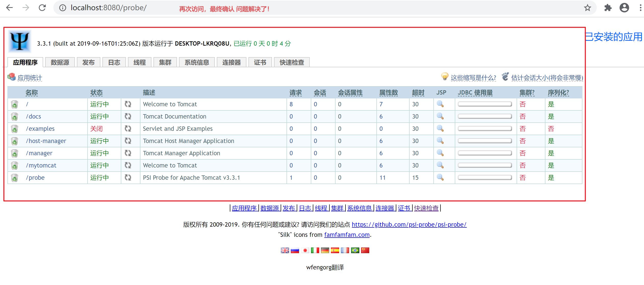Click the footer 集群 link

pyautogui.click(x=337, y=208)
